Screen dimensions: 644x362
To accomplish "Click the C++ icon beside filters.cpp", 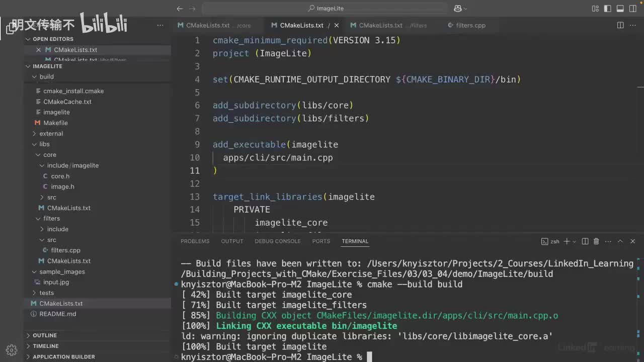I will click(45, 250).
